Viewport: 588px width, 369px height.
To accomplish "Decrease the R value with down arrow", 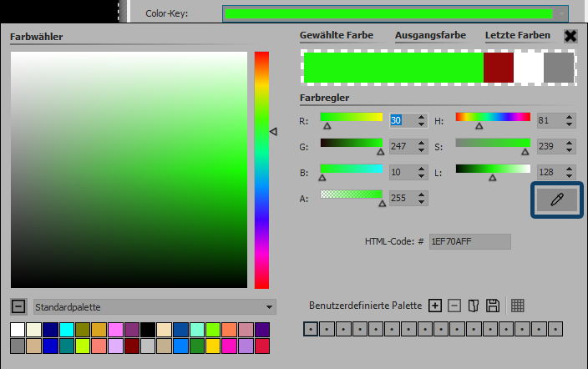I will pyautogui.click(x=422, y=124).
